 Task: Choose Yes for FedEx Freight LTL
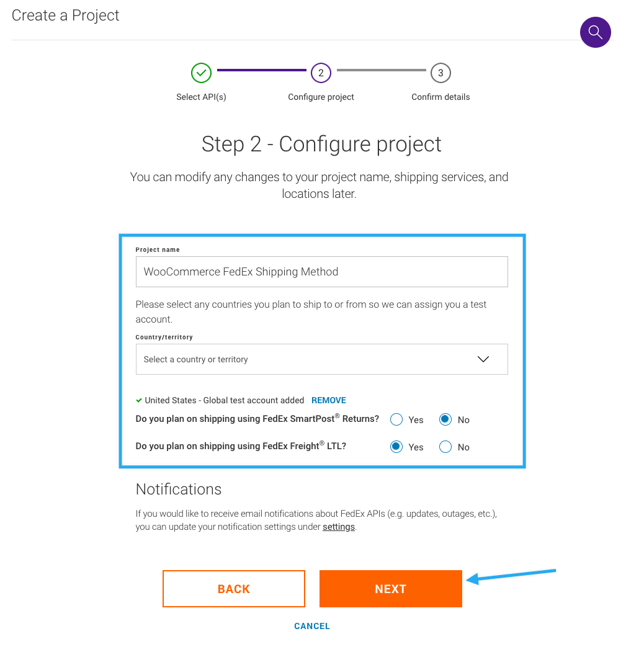(x=396, y=447)
